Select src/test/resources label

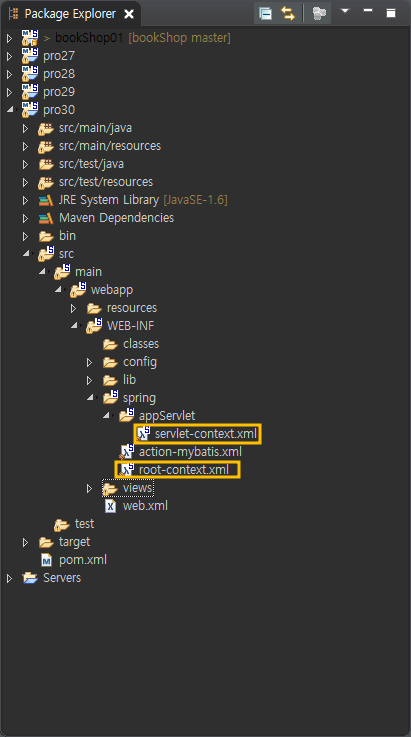[x=106, y=182]
